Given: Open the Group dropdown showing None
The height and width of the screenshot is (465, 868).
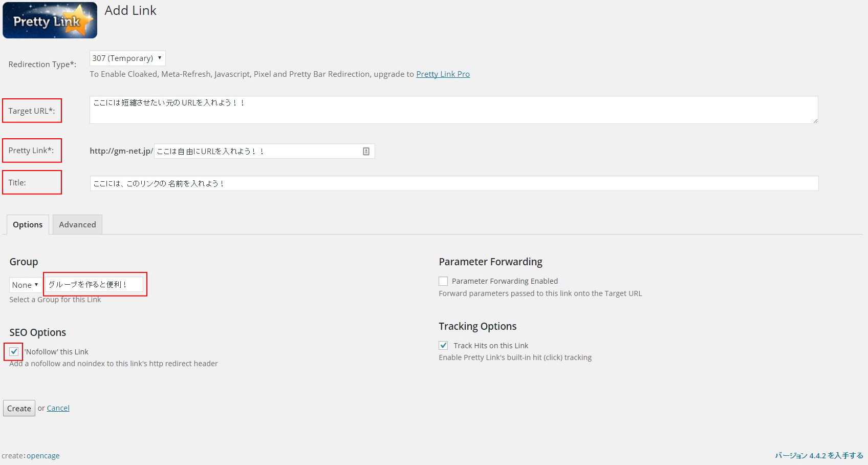Looking at the screenshot, I should [x=25, y=285].
